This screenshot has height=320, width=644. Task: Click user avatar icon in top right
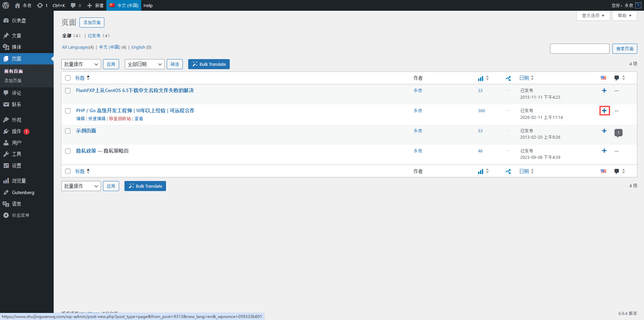click(x=638, y=5)
